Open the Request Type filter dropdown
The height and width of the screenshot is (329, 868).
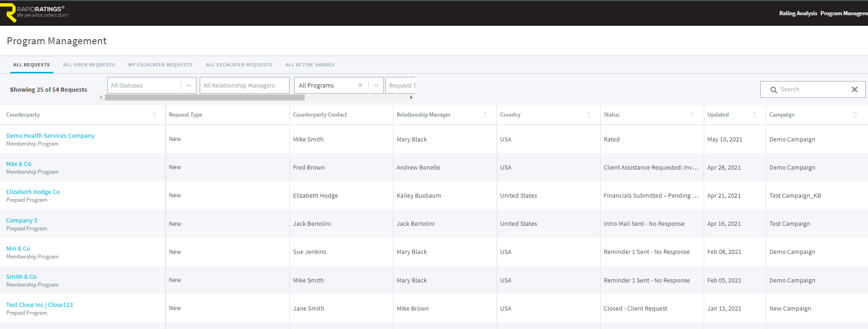(x=400, y=85)
